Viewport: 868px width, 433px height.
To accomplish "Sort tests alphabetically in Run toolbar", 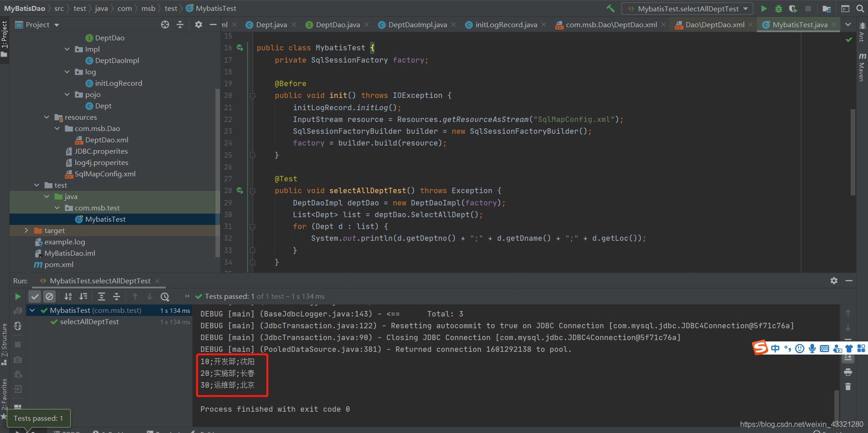I will click(x=68, y=297).
